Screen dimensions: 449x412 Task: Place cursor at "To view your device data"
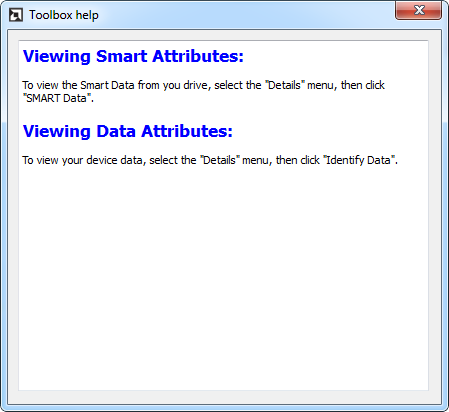point(83,160)
